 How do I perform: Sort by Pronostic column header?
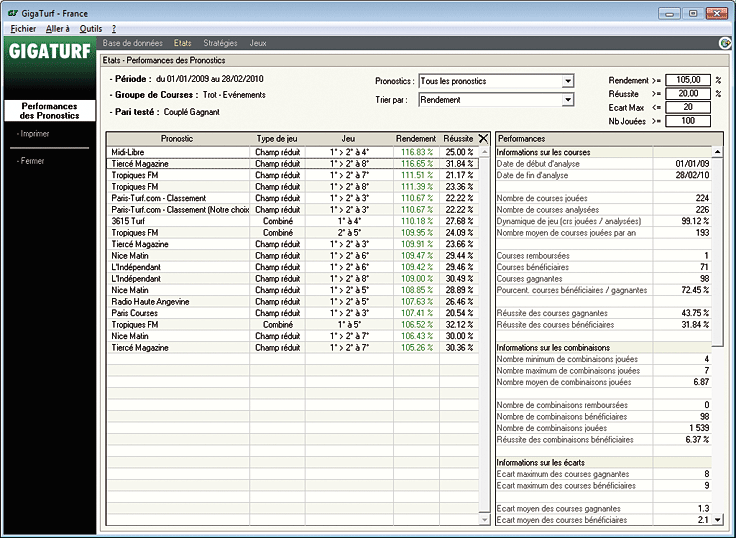[x=177, y=138]
